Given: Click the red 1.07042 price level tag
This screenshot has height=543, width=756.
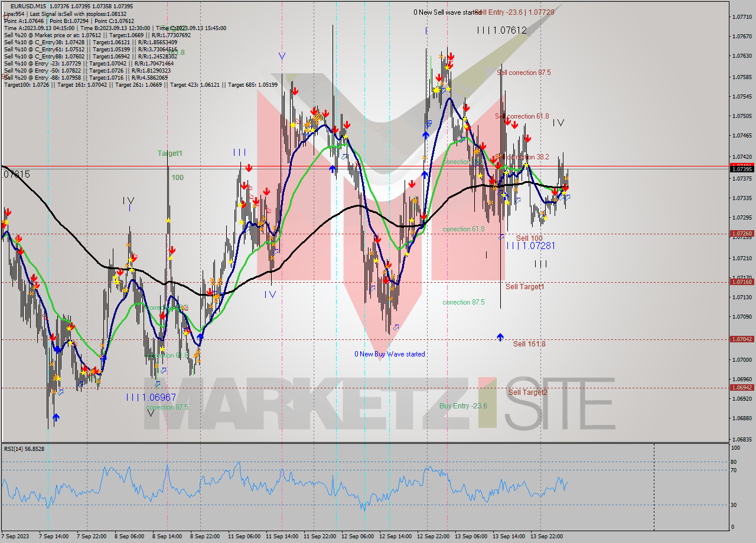Looking at the screenshot, I should coord(742,339).
